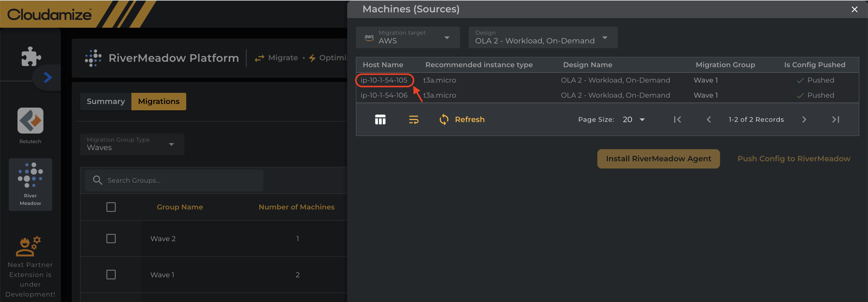868x302 pixels.
Task: Click the Install RiverMeadow Agent button
Action: (659, 159)
